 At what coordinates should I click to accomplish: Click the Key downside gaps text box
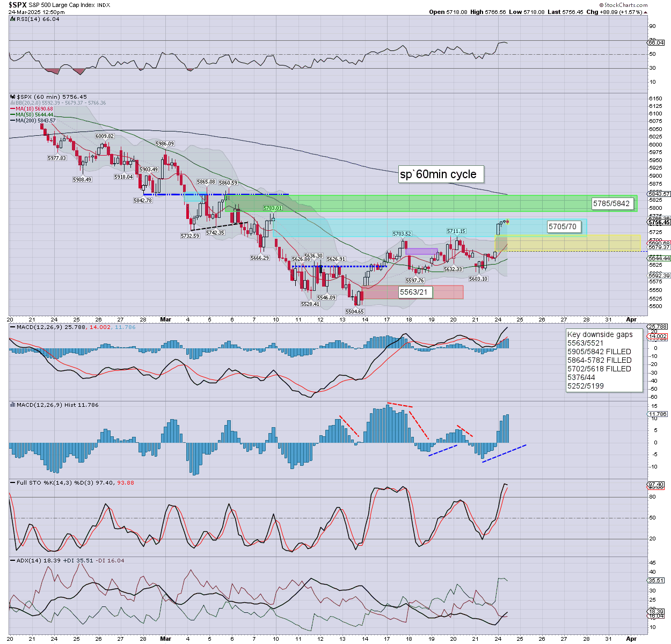click(x=603, y=360)
